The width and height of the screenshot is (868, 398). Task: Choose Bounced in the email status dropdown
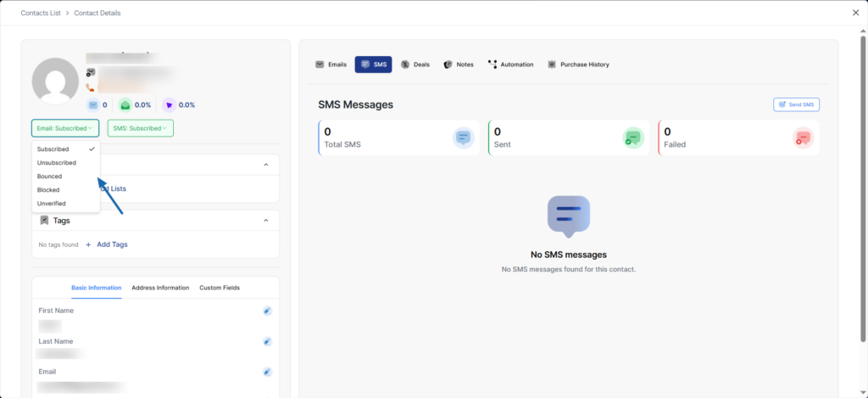50,177
